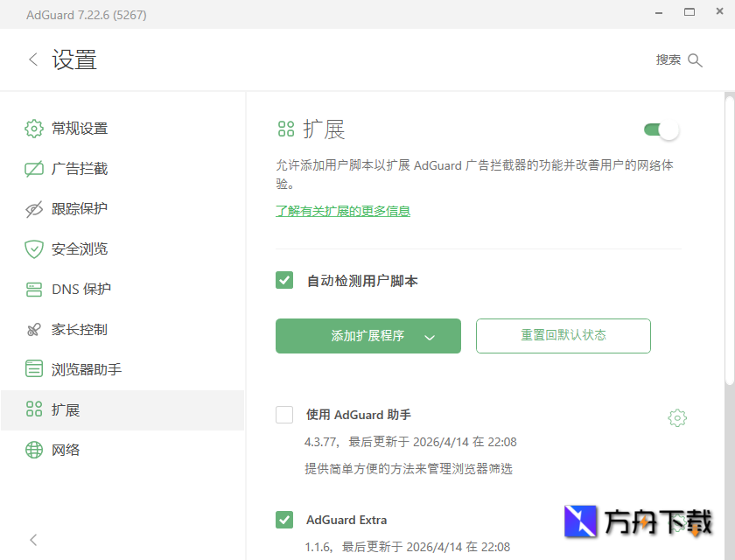Select the 广告拦截 sidebar icon

[x=32, y=168]
